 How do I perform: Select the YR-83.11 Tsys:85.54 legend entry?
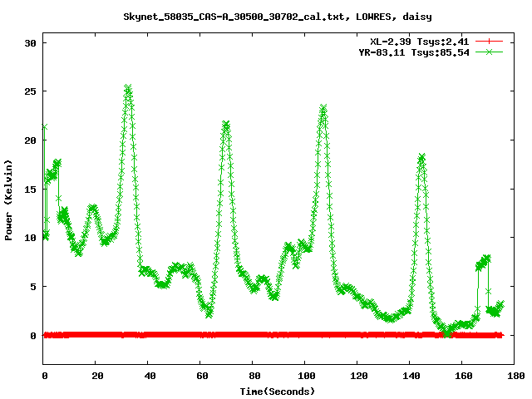414,52
